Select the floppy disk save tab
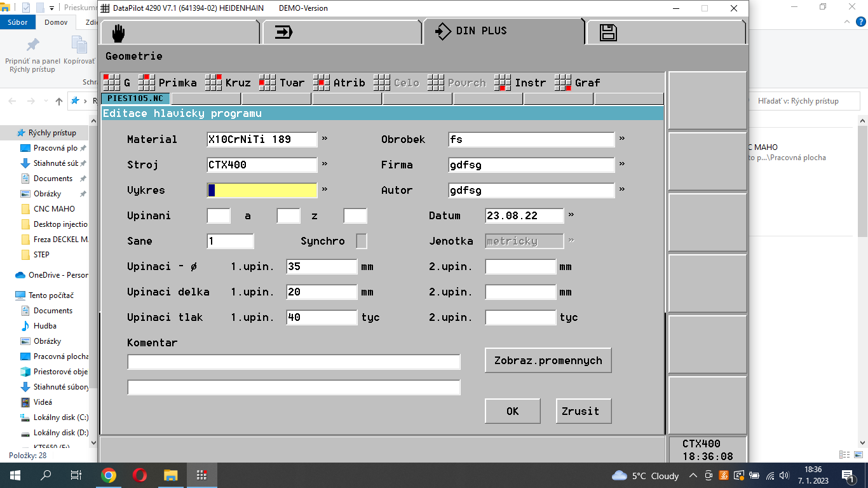 coord(608,32)
